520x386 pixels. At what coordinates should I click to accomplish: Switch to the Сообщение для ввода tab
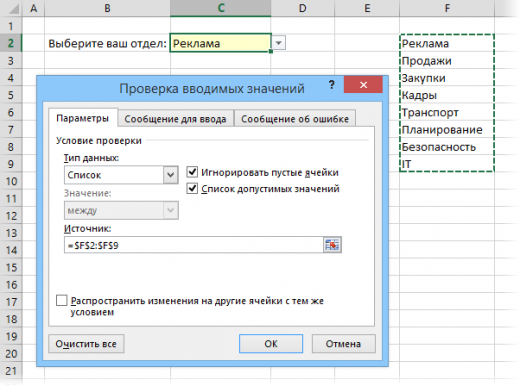click(x=175, y=119)
